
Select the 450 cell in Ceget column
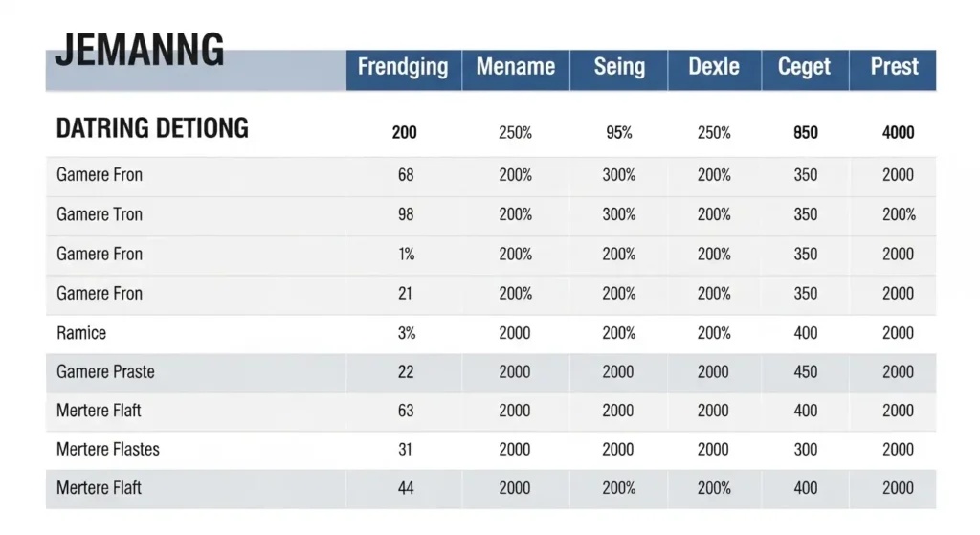pos(806,372)
